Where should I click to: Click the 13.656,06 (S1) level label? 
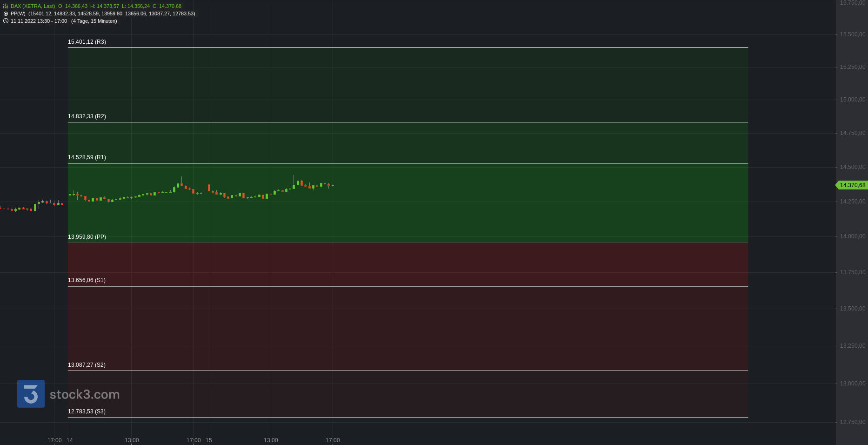click(87, 280)
